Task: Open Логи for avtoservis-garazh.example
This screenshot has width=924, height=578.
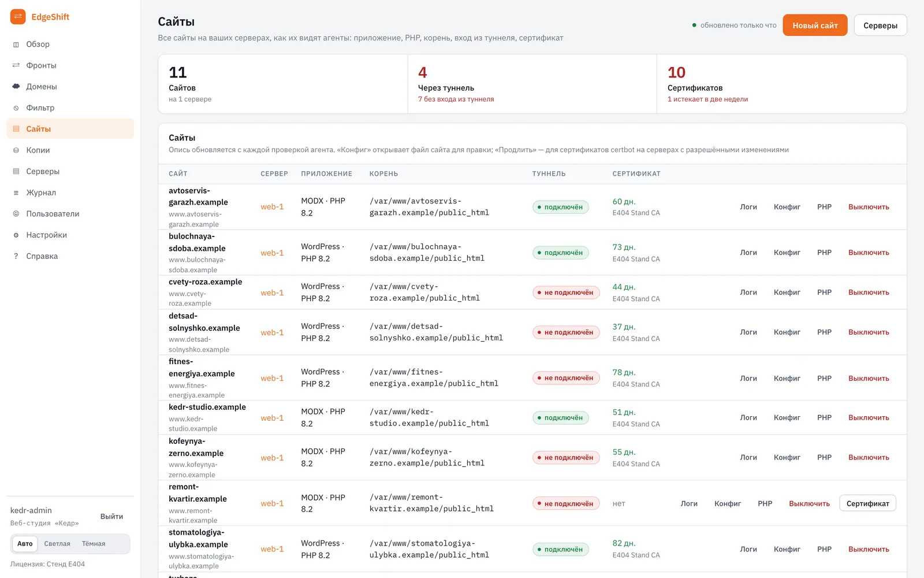Action: (x=748, y=207)
